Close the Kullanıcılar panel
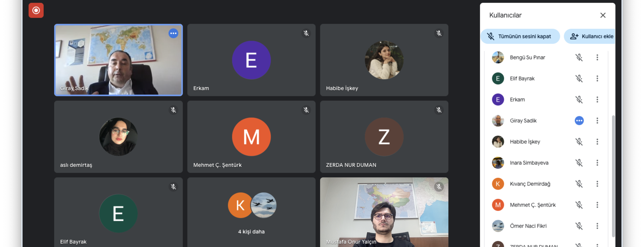The height and width of the screenshot is (247, 644). pos(603,15)
